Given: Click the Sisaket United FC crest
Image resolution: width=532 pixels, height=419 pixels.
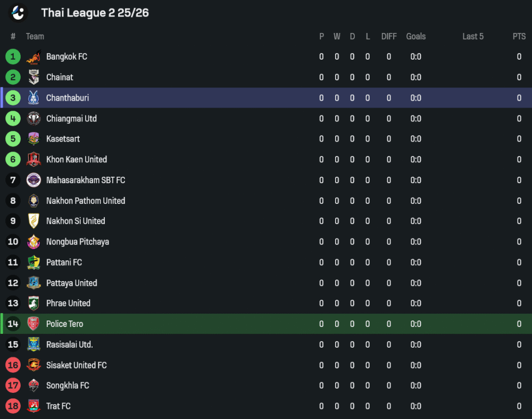Looking at the screenshot, I should coord(34,365).
